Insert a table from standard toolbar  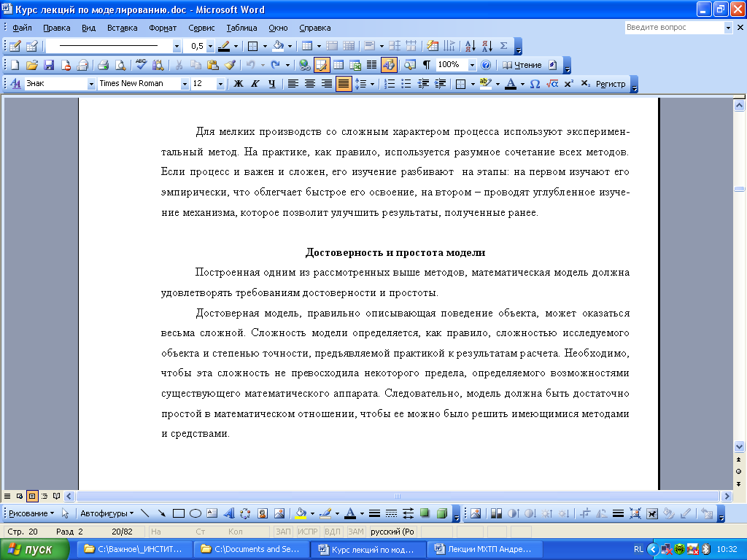338,65
